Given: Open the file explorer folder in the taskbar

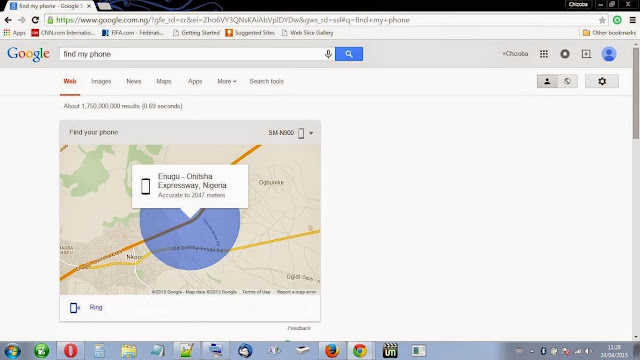Looking at the screenshot, I should (129, 351).
